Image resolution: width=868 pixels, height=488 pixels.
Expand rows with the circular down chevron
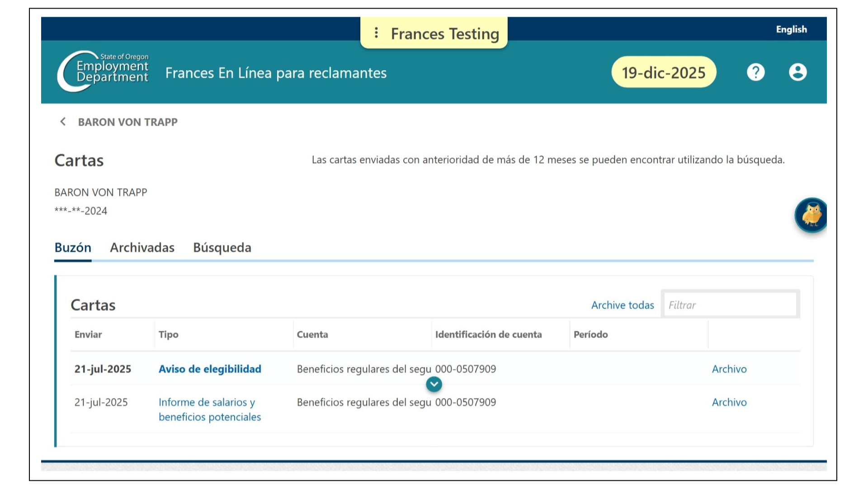tap(434, 385)
